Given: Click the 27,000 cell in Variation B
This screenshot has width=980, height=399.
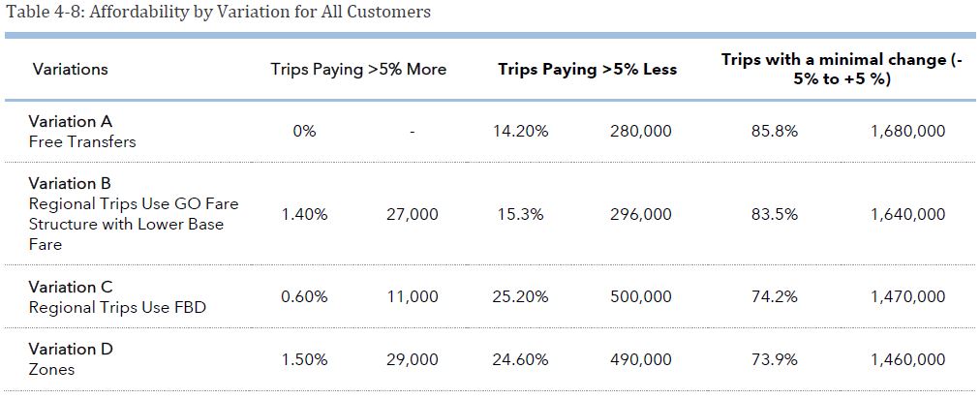Looking at the screenshot, I should 412,214.
